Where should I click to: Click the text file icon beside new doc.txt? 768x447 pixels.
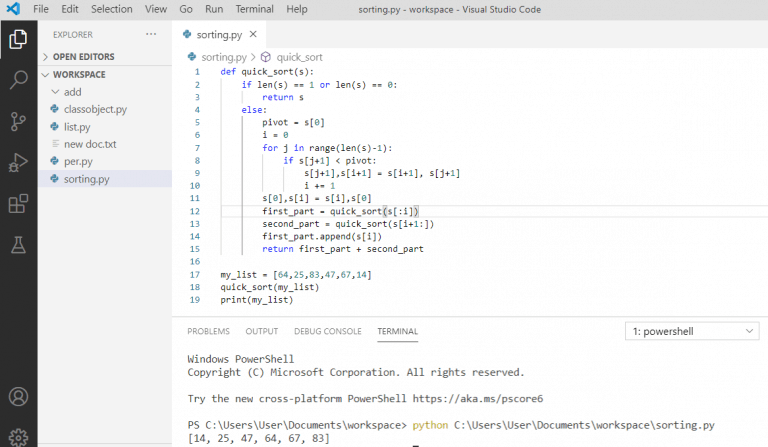55,144
